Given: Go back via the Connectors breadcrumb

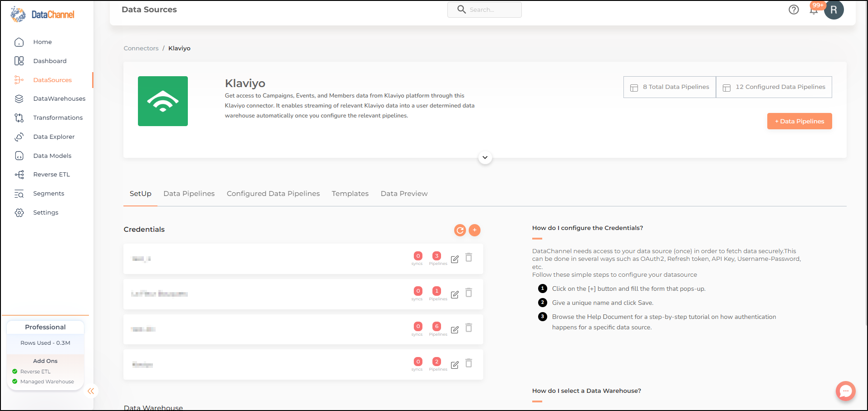Looking at the screenshot, I should tap(141, 49).
